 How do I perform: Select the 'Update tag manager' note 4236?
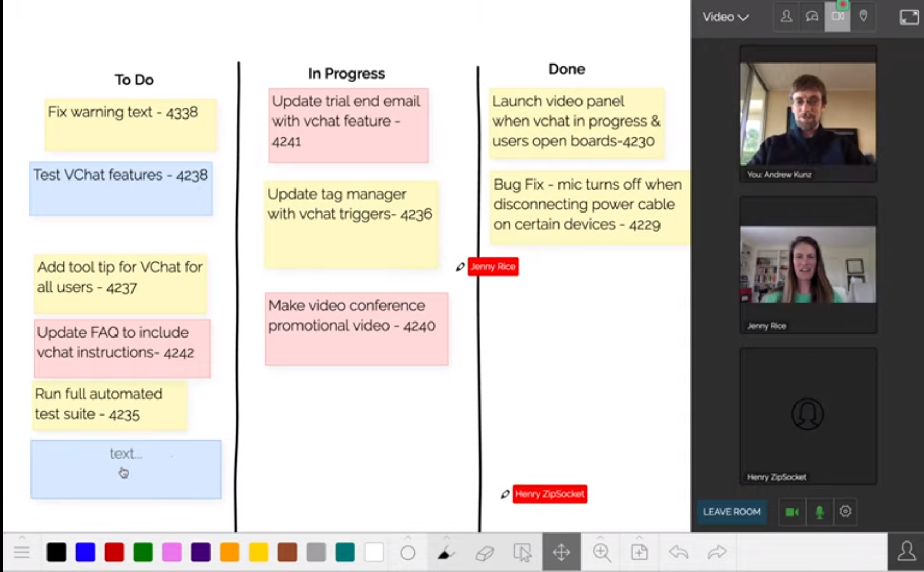pos(351,224)
